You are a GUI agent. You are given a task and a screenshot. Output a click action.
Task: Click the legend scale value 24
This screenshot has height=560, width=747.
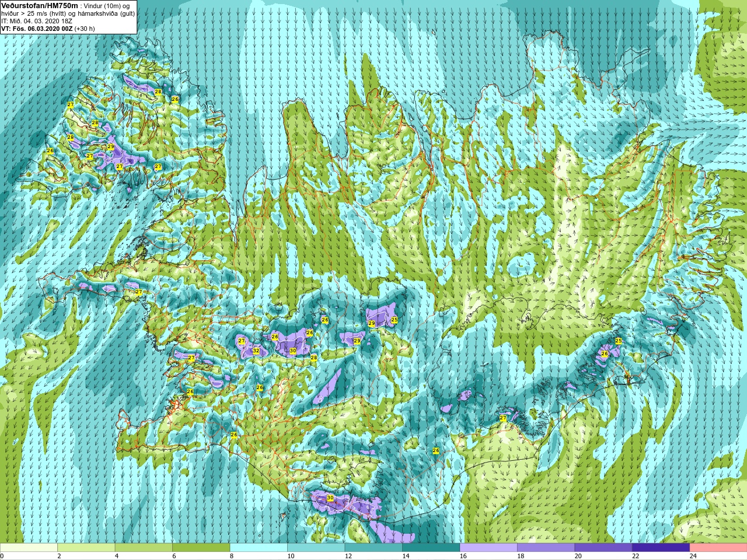pyautogui.click(x=693, y=556)
